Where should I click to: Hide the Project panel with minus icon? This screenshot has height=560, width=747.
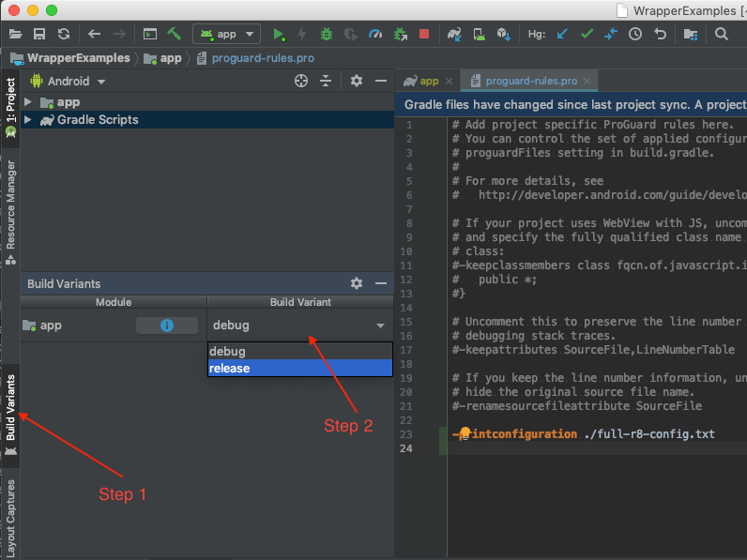(381, 81)
